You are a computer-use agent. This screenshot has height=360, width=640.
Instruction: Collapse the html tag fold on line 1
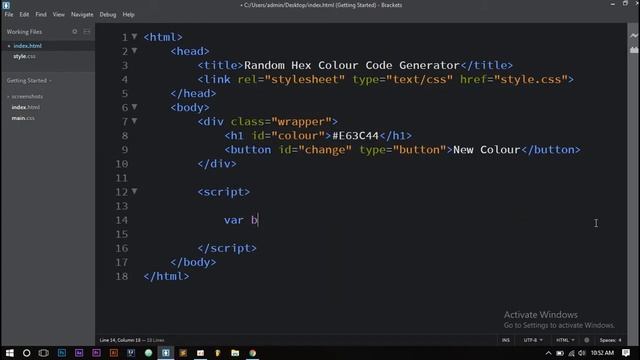click(134, 37)
